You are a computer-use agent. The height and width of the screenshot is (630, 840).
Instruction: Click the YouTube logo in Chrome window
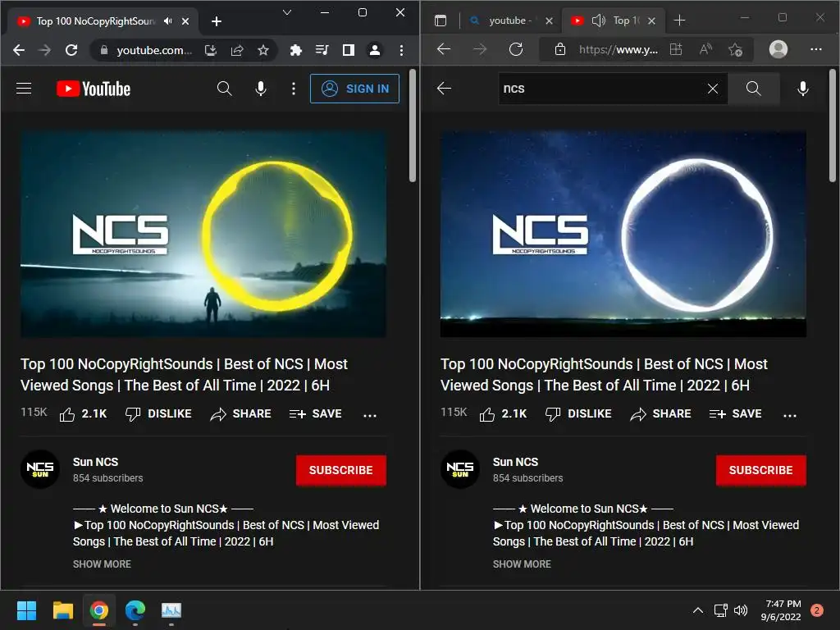(x=94, y=89)
